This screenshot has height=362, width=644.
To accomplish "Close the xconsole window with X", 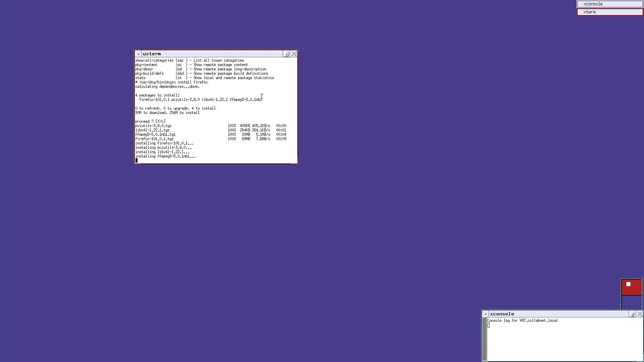I will (x=640, y=314).
